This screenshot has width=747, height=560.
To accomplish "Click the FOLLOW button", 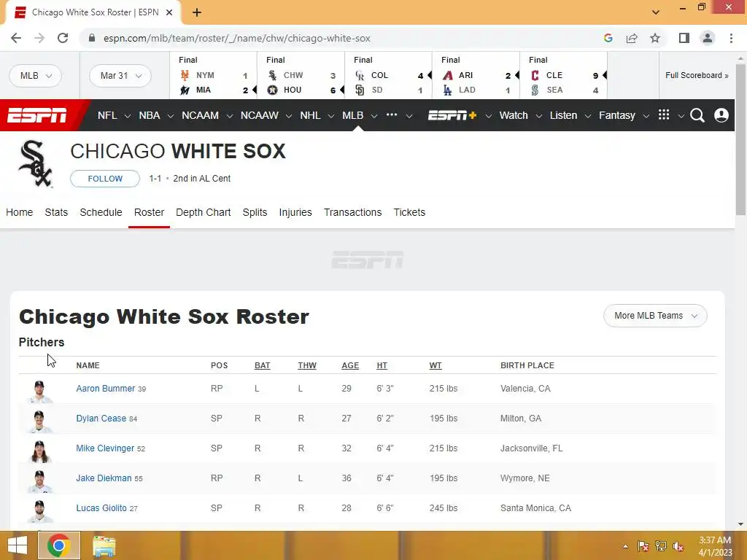I will 105,179.
